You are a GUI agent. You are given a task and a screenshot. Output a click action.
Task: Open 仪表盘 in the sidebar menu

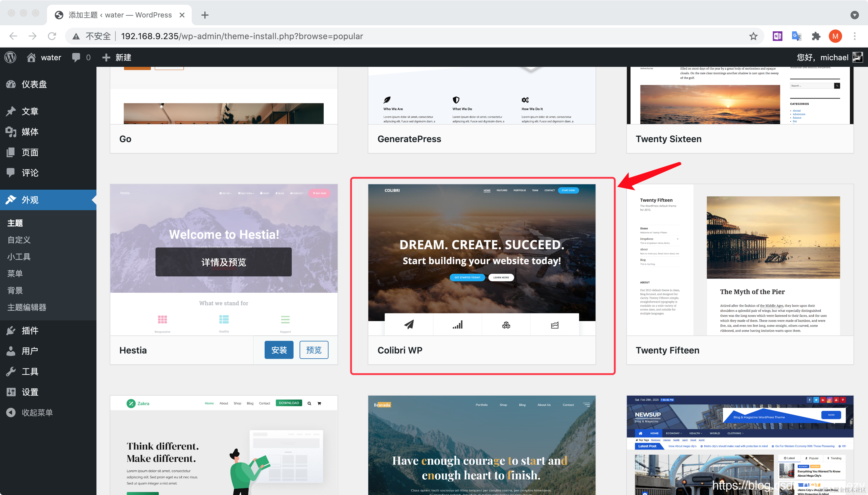[34, 84]
